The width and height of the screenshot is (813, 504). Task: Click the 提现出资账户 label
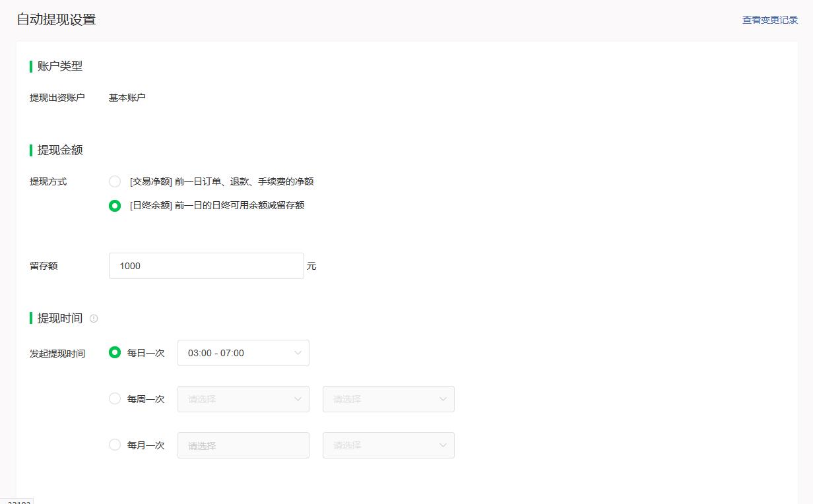[57, 98]
